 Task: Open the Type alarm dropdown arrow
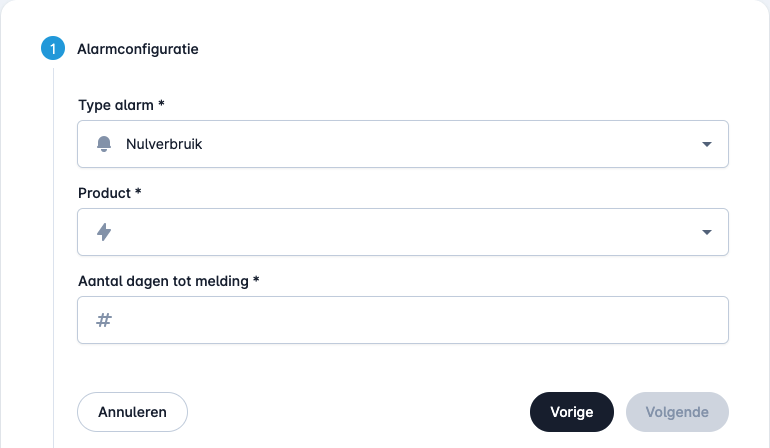(707, 144)
